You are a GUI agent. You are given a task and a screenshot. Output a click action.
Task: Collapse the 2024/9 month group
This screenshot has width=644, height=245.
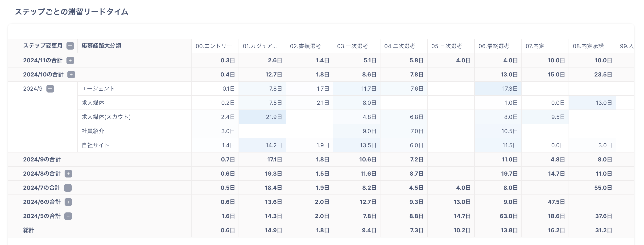pyautogui.click(x=50, y=89)
